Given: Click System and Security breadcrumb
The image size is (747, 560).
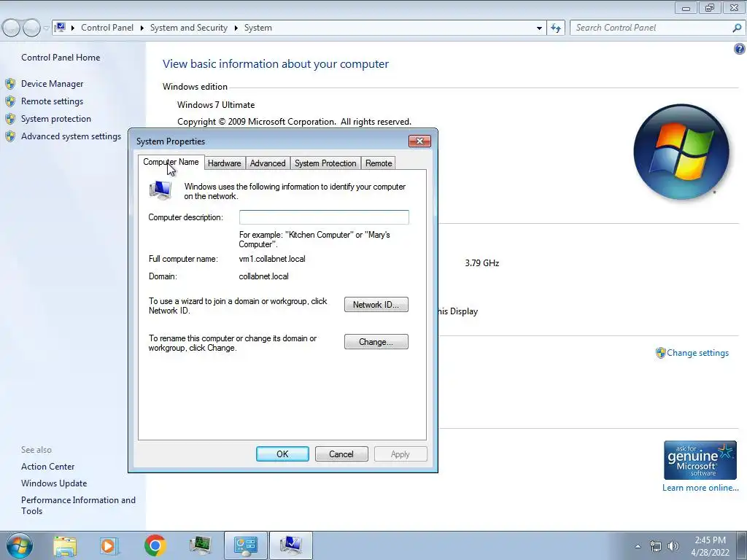Looking at the screenshot, I should click(189, 28).
